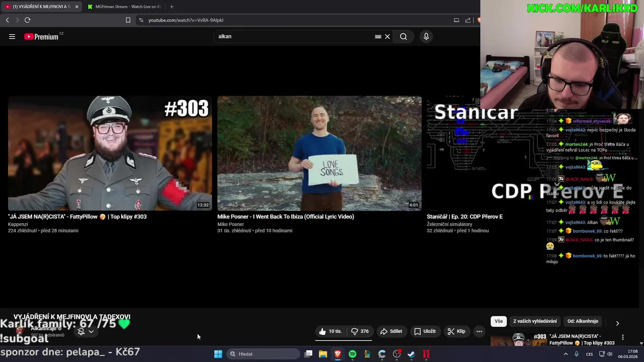Open more actions three-dot menu beside Klip
The width and height of the screenshot is (644, 362).
(x=479, y=331)
